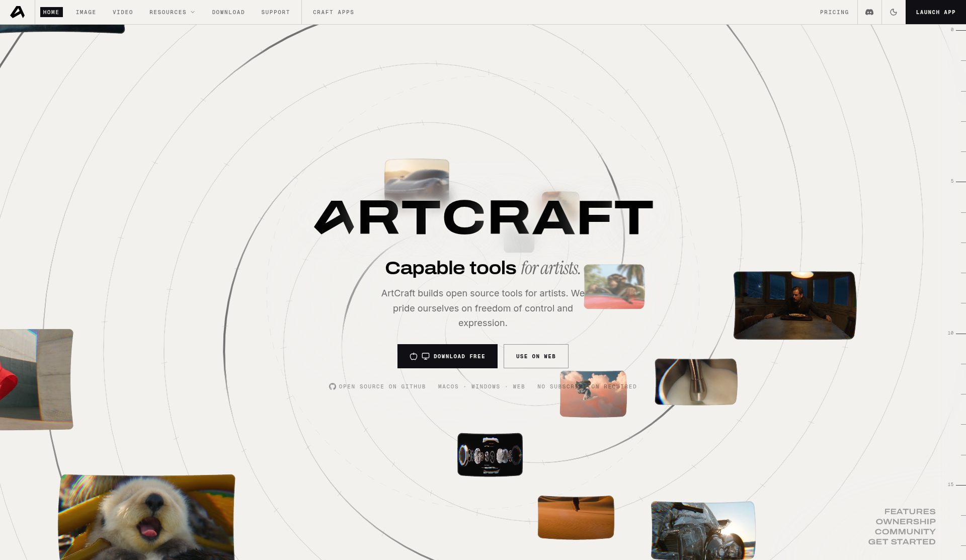
Task: Open the Video nav item
Action: click(123, 12)
